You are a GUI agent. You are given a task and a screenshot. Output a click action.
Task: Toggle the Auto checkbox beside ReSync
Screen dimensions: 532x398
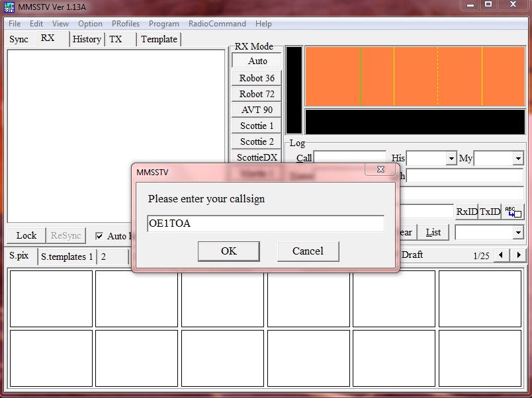click(99, 236)
